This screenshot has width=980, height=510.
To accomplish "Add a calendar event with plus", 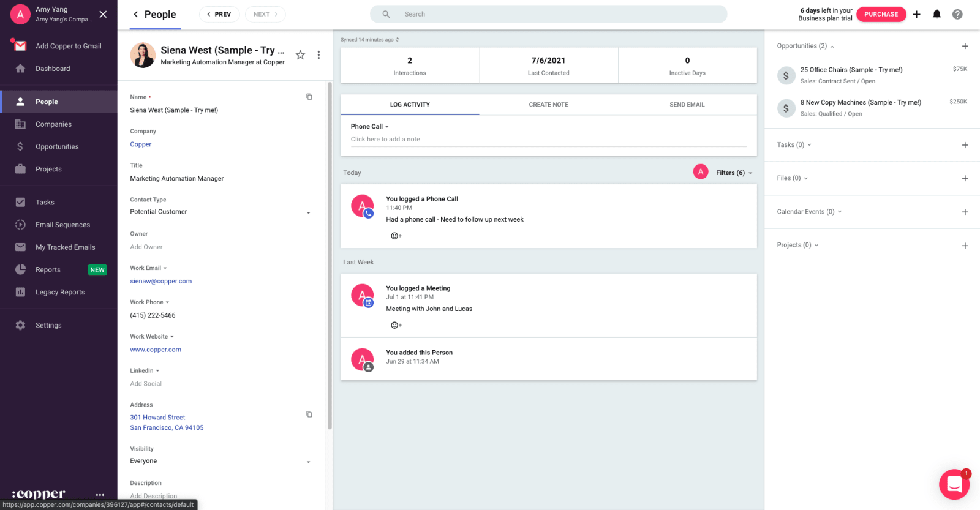I will tap(965, 212).
